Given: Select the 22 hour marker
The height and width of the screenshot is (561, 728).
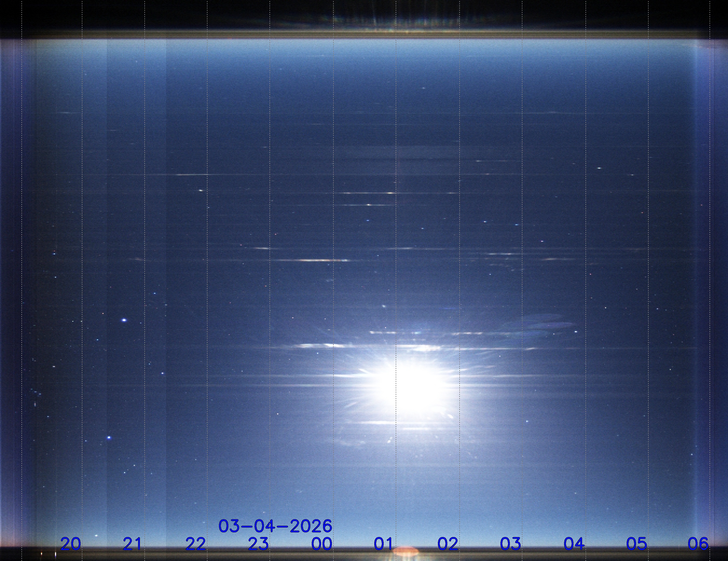Looking at the screenshot, I should click(195, 544).
